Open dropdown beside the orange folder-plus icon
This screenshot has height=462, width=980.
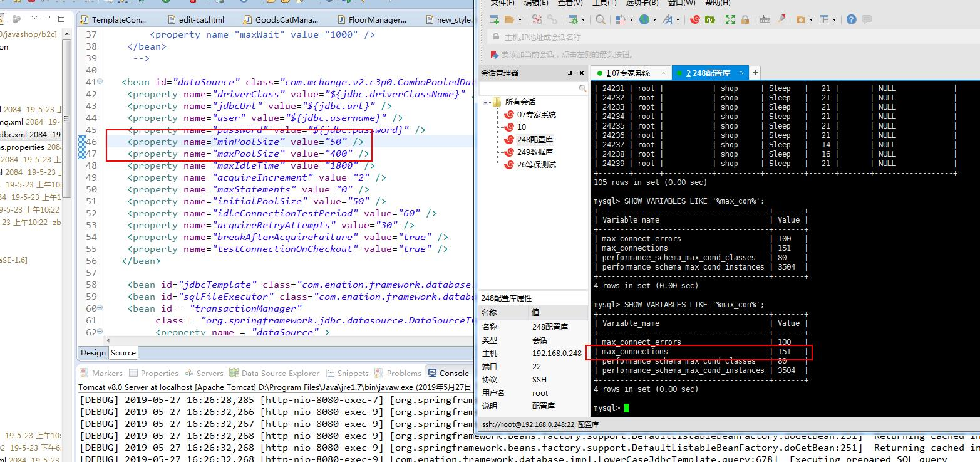(811, 19)
